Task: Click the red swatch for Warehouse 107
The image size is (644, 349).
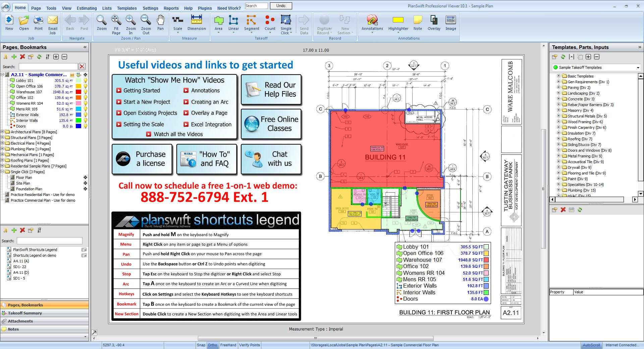Action: pyautogui.click(x=78, y=92)
